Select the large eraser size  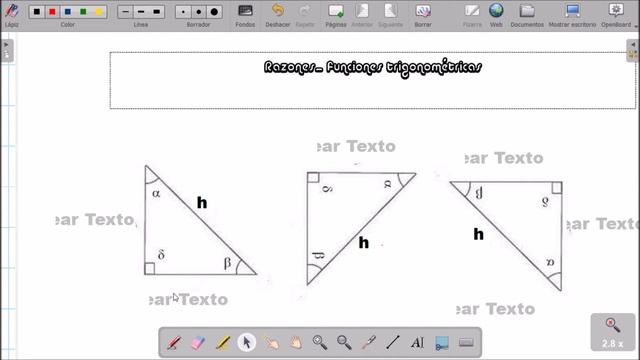214,12
